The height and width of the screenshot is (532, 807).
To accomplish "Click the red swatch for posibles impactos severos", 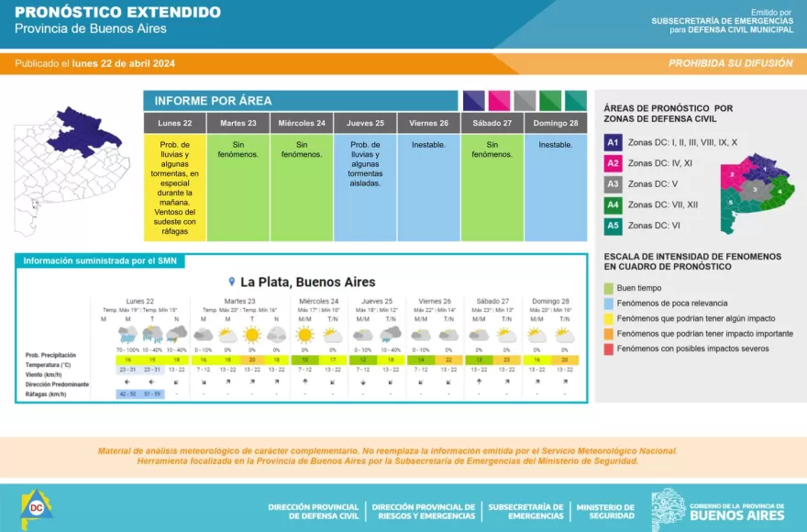I will pyautogui.click(x=608, y=349).
